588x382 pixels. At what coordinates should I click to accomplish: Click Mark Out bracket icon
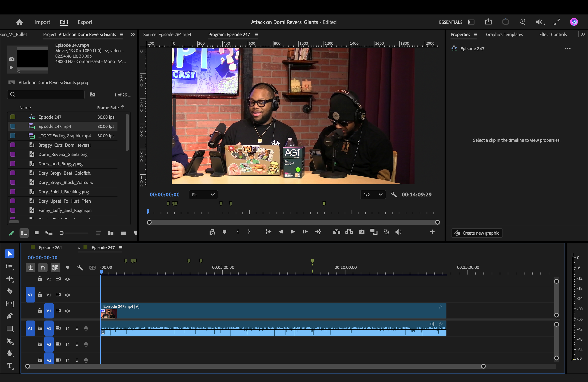249,232
